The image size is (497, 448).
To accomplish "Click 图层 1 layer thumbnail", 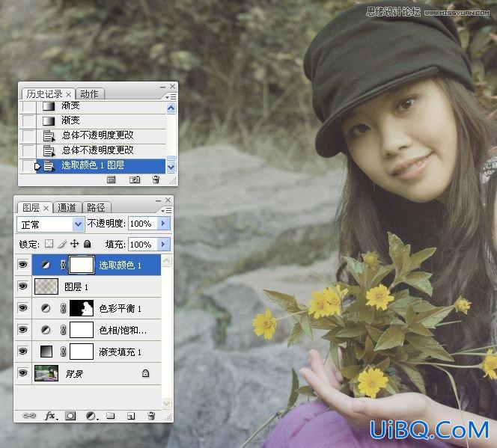I will pos(46,286).
